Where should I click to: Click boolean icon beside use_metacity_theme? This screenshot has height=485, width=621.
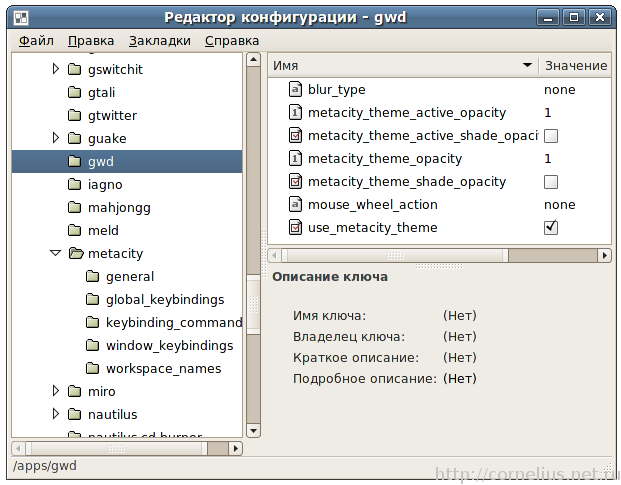pos(295,227)
